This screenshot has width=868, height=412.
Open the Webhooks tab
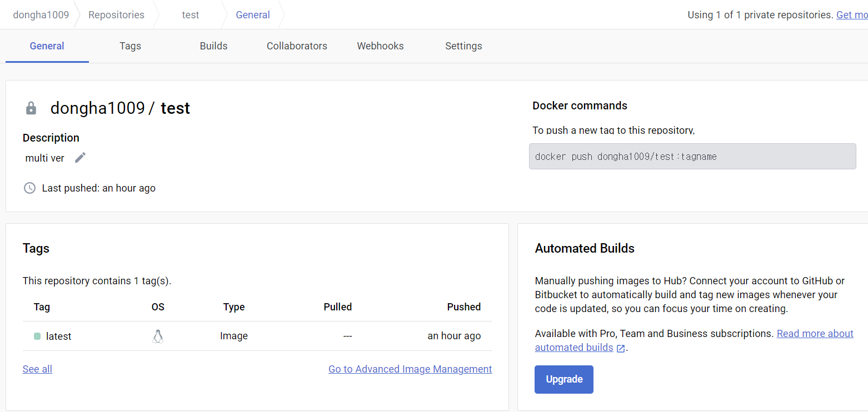tap(380, 46)
